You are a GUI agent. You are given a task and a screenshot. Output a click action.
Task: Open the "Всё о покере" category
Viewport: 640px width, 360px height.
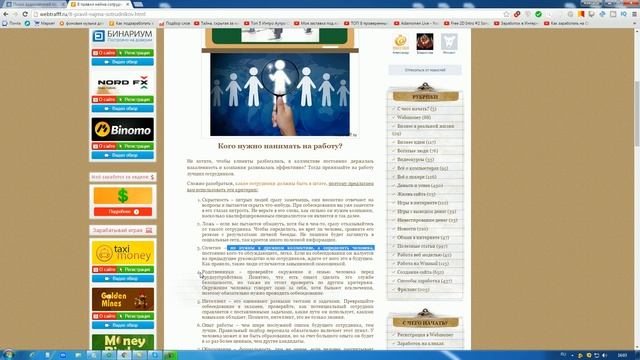[416, 177]
